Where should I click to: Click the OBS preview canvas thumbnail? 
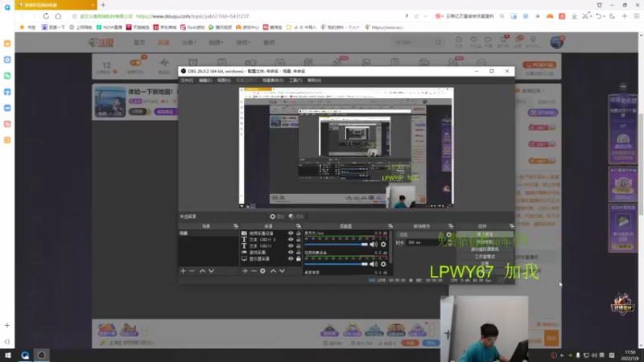pos(346,147)
